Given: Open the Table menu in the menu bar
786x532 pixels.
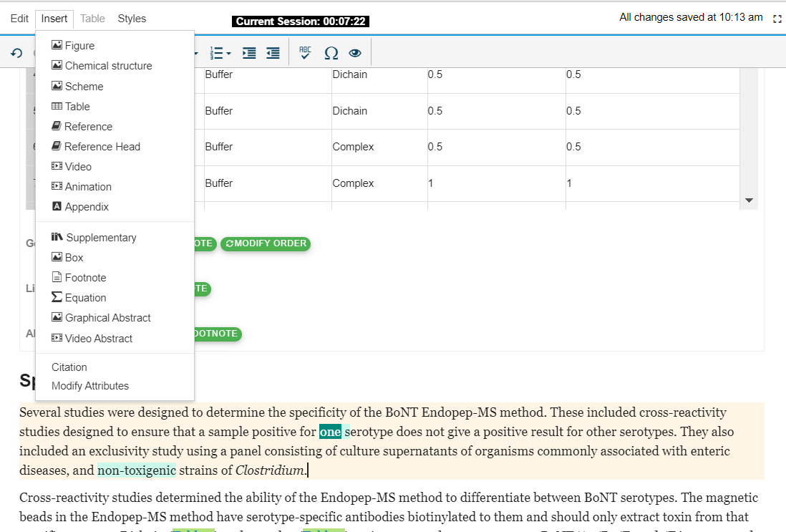Looking at the screenshot, I should pos(92,19).
